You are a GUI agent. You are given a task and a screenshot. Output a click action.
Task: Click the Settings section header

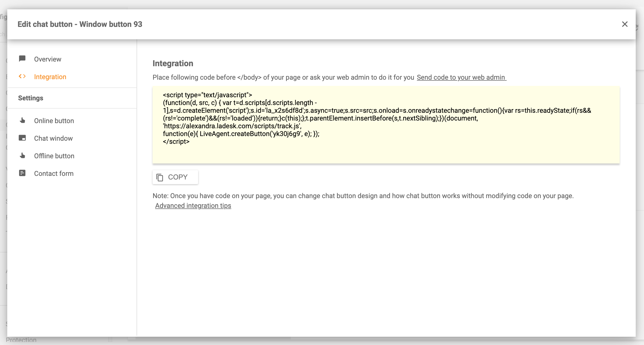pos(31,98)
